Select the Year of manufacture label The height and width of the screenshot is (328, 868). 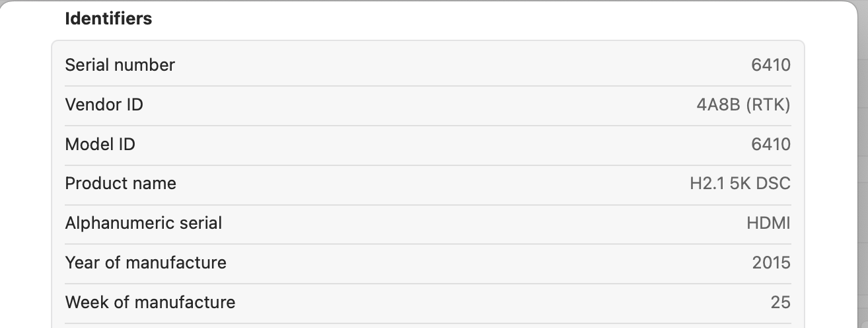pos(145,263)
